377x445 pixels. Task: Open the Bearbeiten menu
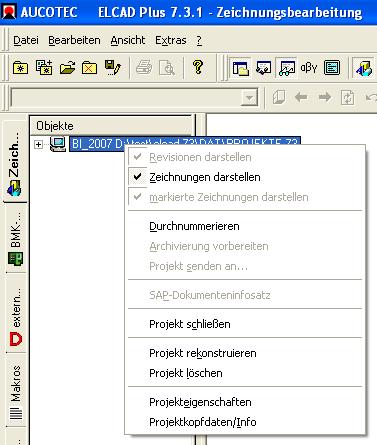(x=74, y=40)
